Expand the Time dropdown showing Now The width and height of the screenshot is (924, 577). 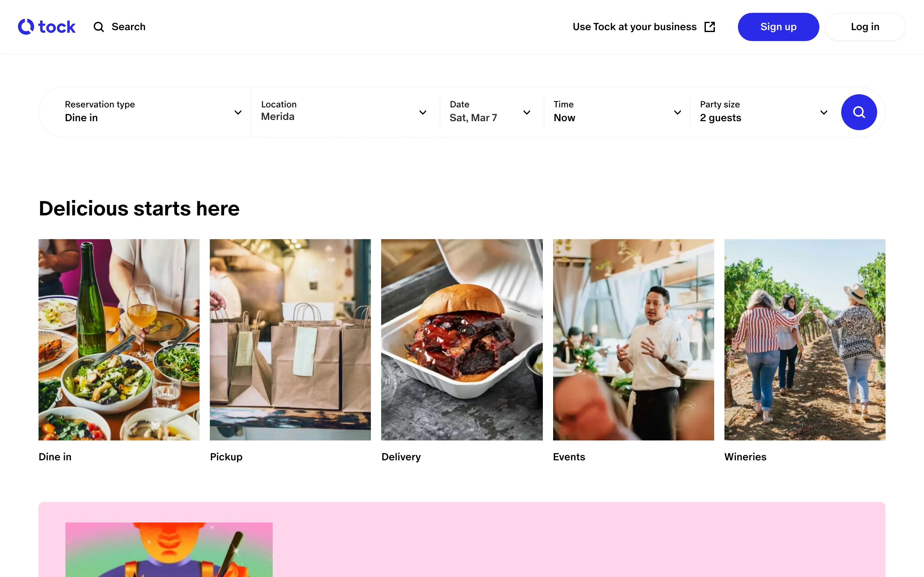tap(677, 112)
